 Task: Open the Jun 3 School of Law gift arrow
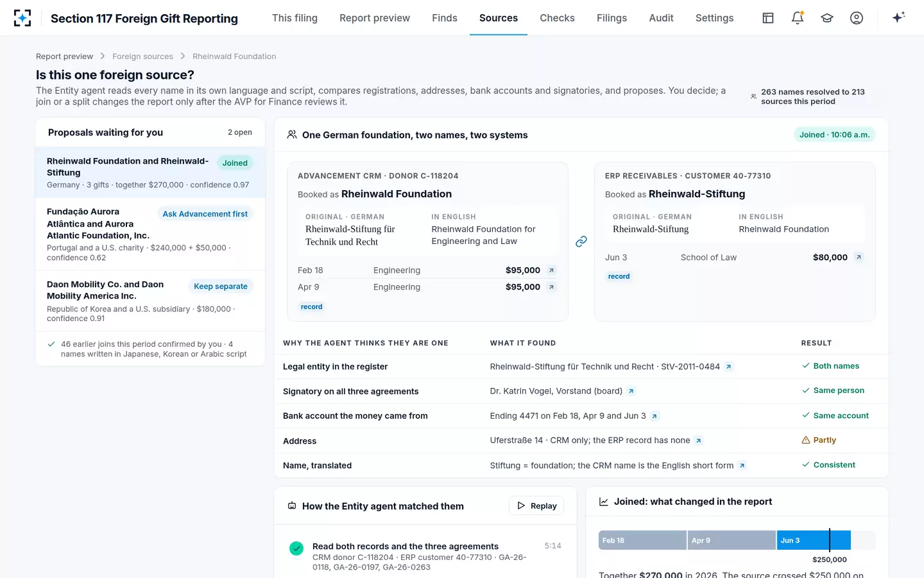tap(859, 258)
